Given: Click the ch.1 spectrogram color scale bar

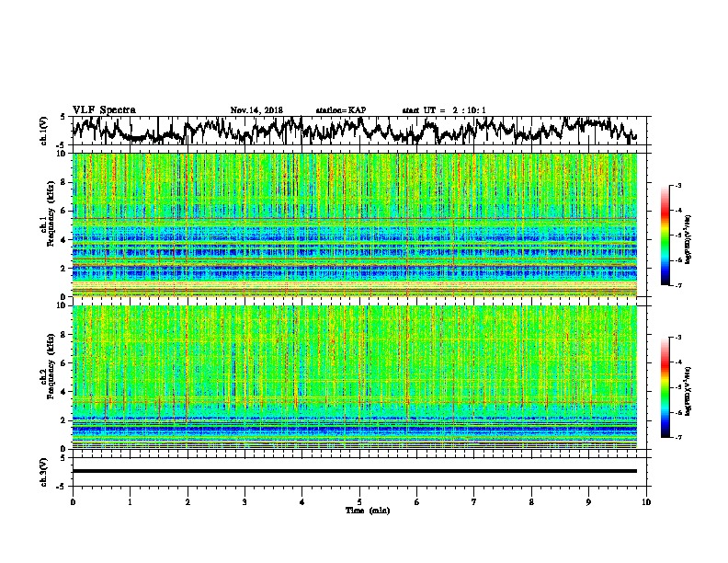Looking at the screenshot, I should [x=665, y=236].
